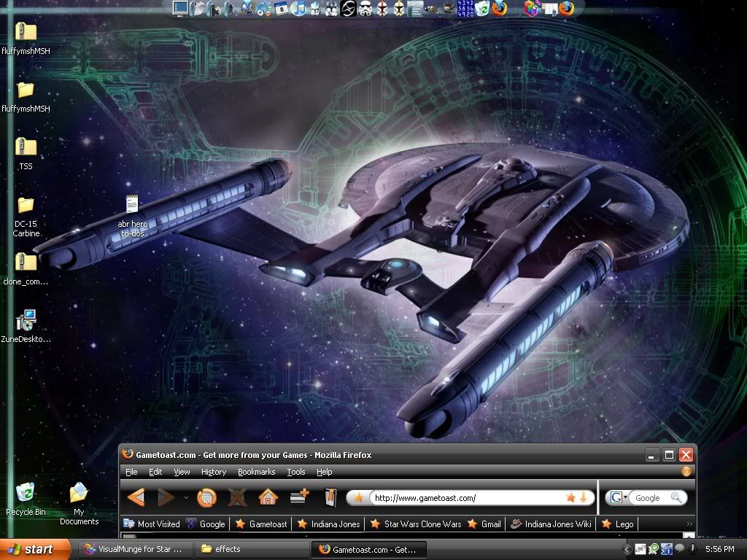Go forward with the Firefox Forward arrow
This screenshot has height=560, width=747.
[x=166, y=497]
